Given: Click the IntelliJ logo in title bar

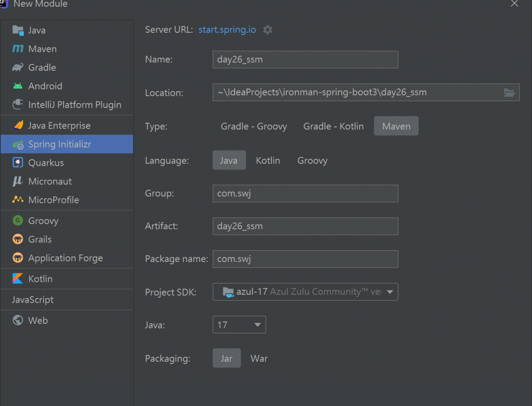Looking at the screenshot, I should [x=4, y=4].
